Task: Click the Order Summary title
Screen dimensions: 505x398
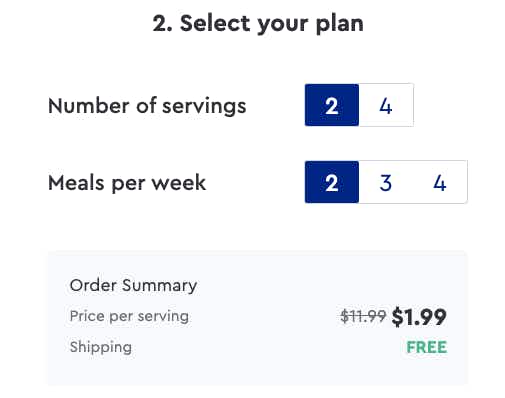Action: coord(133,285)
